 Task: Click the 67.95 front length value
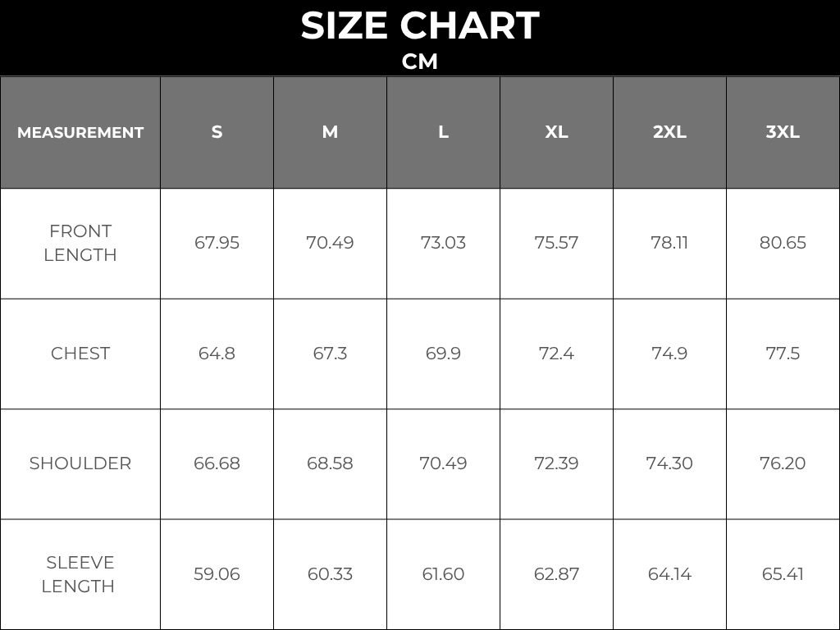[217, 243]
